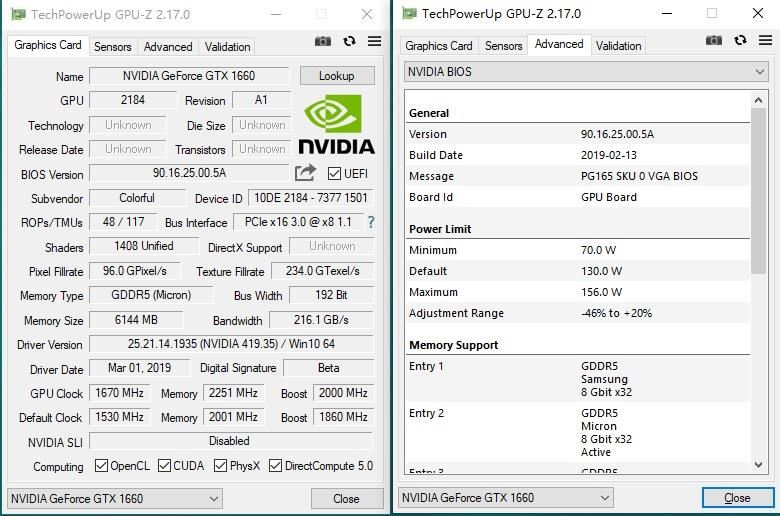Screen dimensions: 780x516
Task: Switch to Advanced tab in left window
Action: click(168, 47)
